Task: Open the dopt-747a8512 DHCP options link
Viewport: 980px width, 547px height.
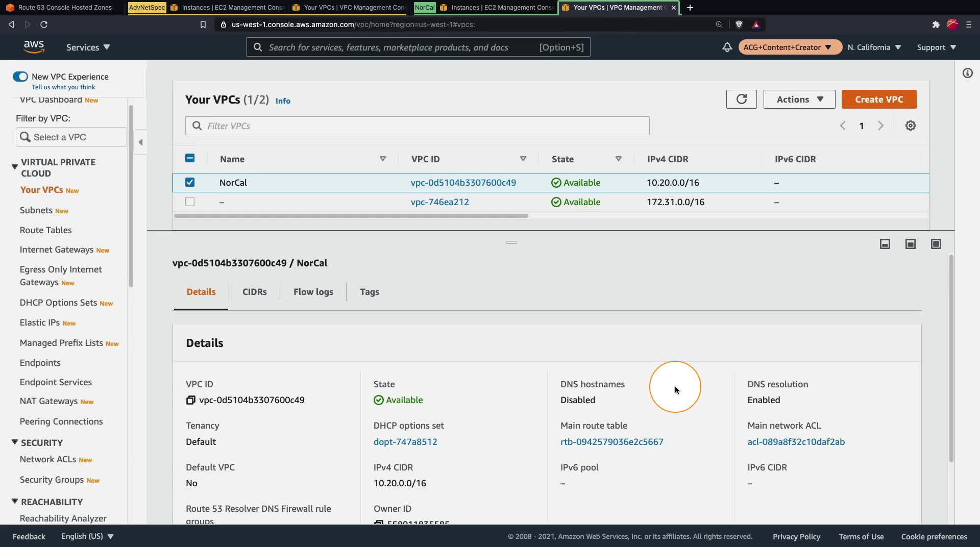Action: (405, 442)
